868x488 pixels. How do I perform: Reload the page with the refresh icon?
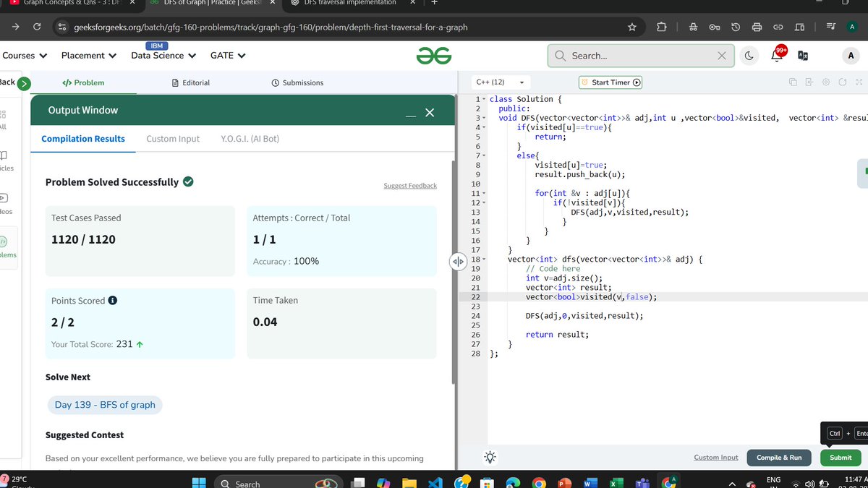tap(36, 27)
